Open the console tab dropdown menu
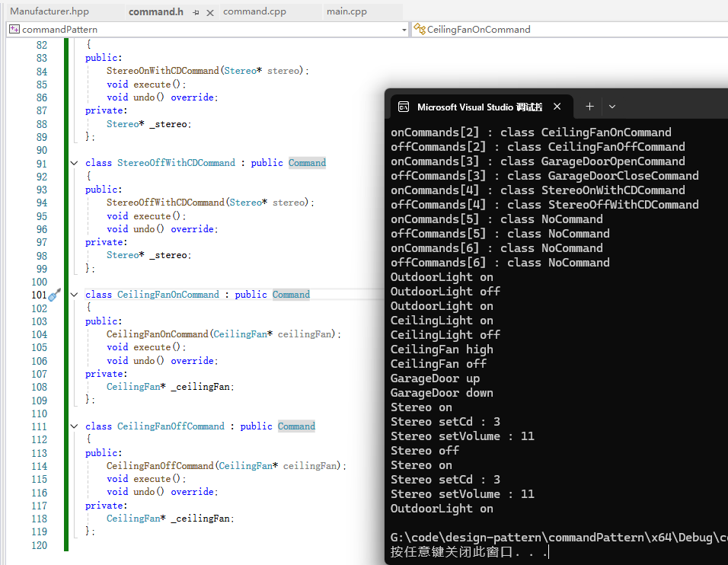 (x=612, y=107)
